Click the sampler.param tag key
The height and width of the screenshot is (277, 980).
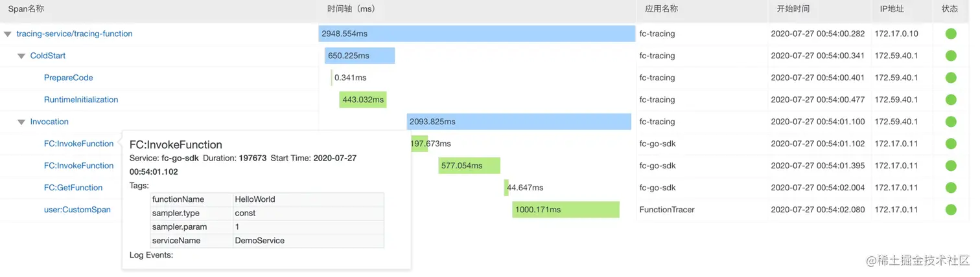point(180,227)
